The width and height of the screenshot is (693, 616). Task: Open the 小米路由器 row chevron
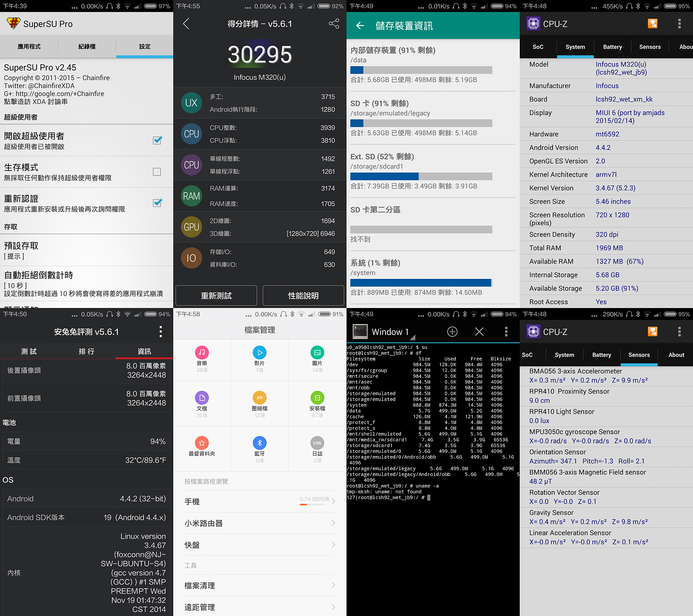point(333,523)
